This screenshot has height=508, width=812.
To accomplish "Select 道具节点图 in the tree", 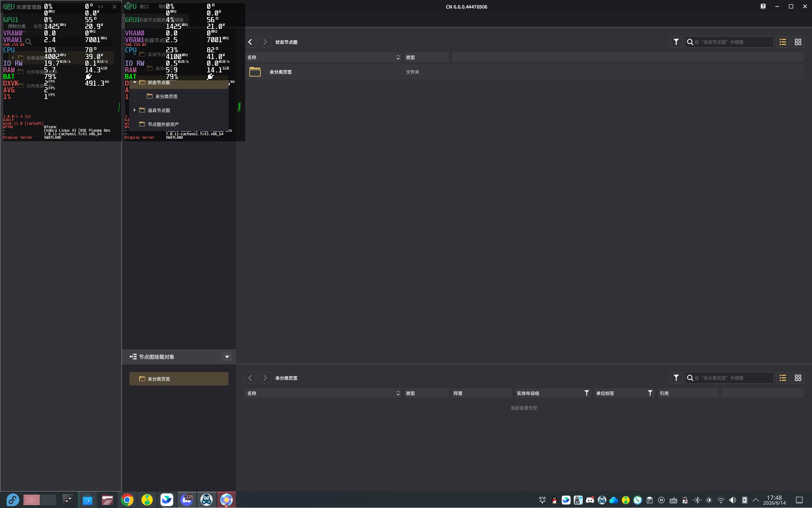I will 159,110.
